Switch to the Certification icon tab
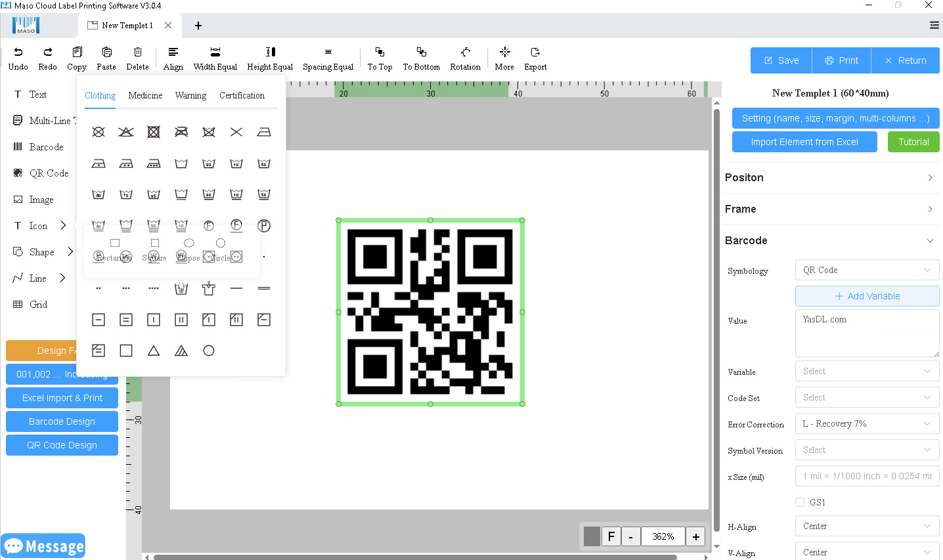 [x=242, y=95]
